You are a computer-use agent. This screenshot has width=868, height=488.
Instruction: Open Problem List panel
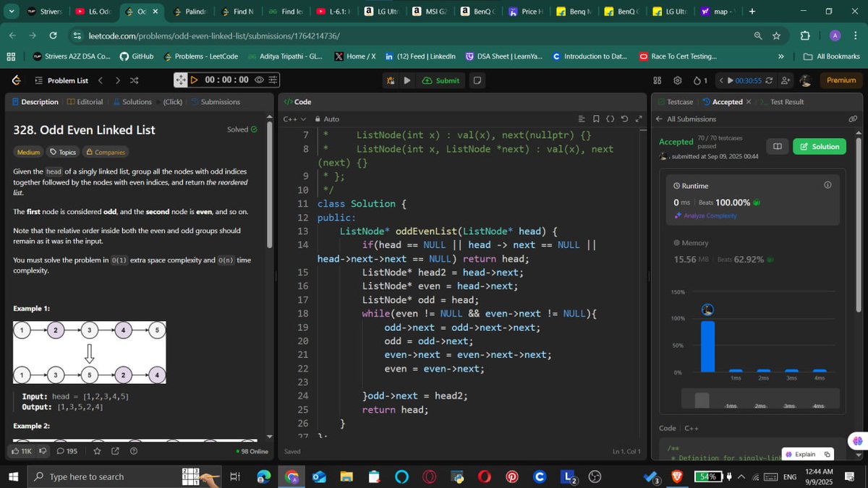61,80
